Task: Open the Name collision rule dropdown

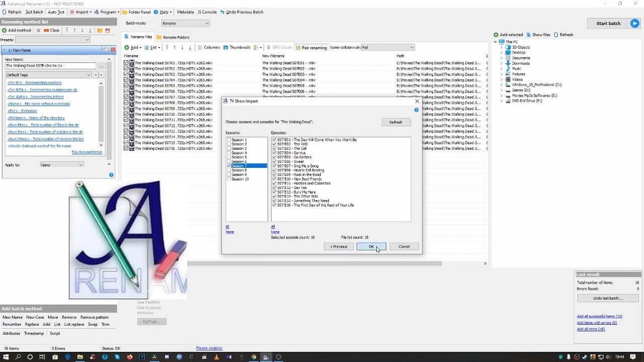Action: [x=387, y=48]
